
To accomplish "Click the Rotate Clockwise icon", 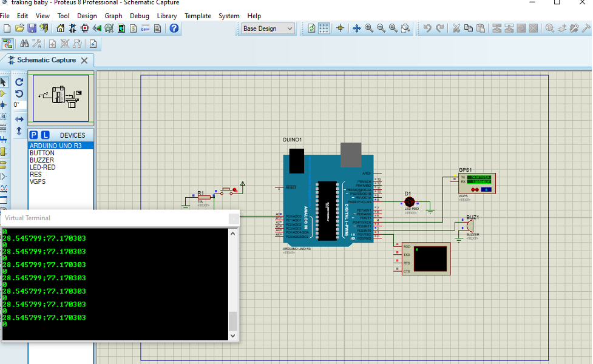I will (19, 83).
